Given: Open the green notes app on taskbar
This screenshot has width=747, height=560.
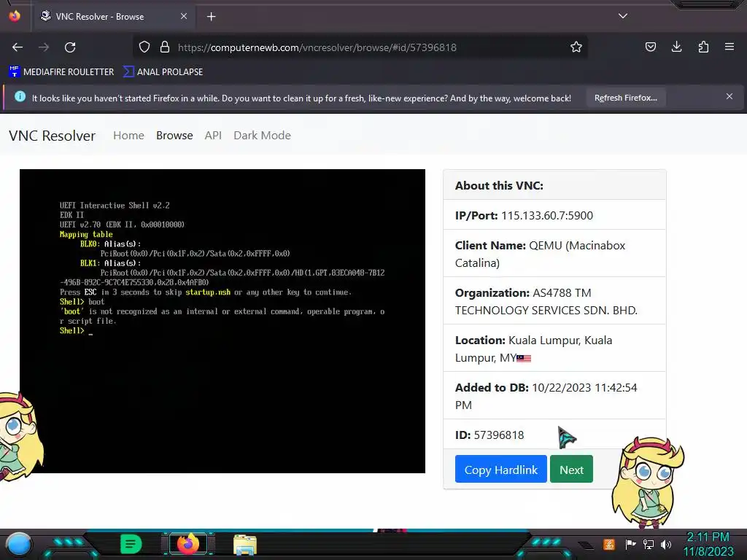Looking at the screenshot, I should click(x=131, y=544).
